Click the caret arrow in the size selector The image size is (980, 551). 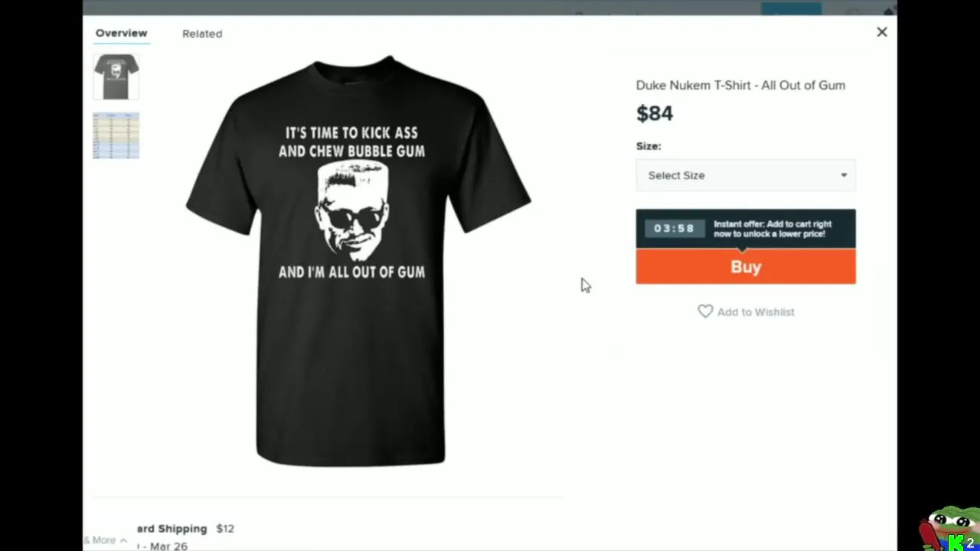844,175
